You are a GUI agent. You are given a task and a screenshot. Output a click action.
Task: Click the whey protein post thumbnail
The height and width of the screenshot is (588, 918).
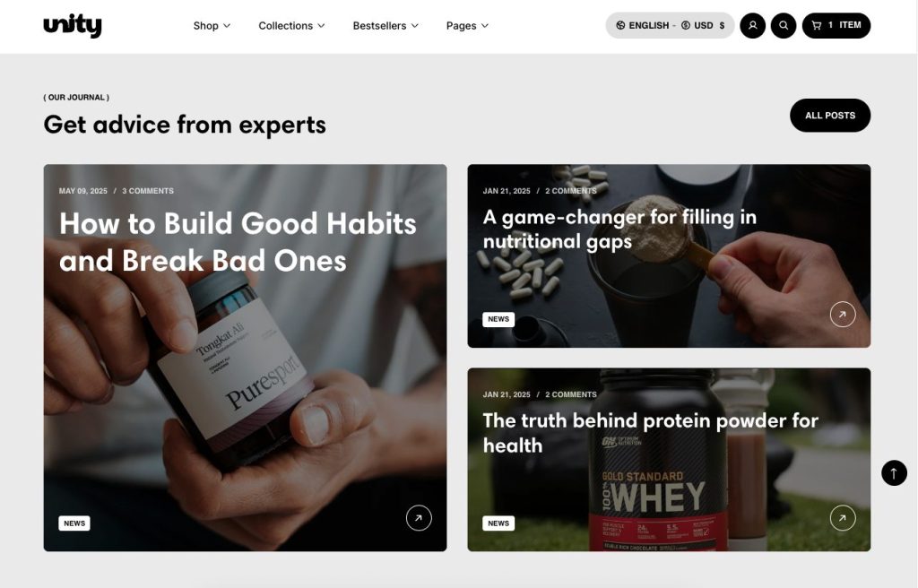click(669, 460)
